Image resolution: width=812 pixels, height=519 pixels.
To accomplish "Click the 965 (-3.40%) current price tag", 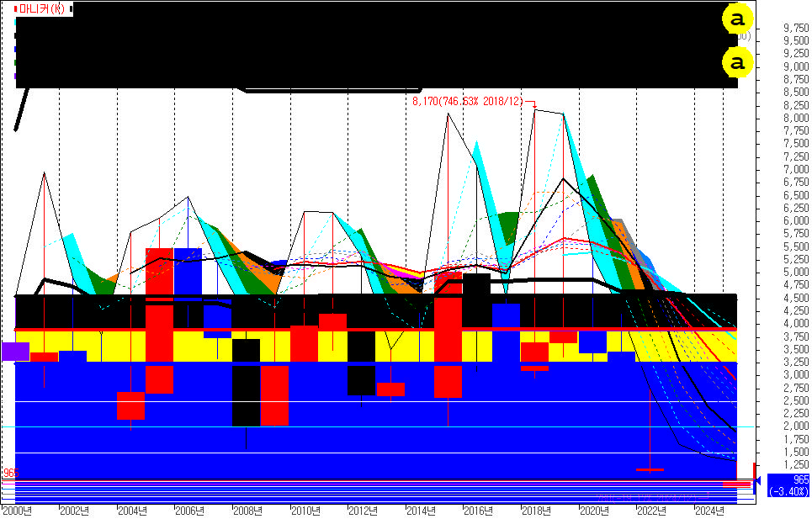I will click(x=788, y=485).
